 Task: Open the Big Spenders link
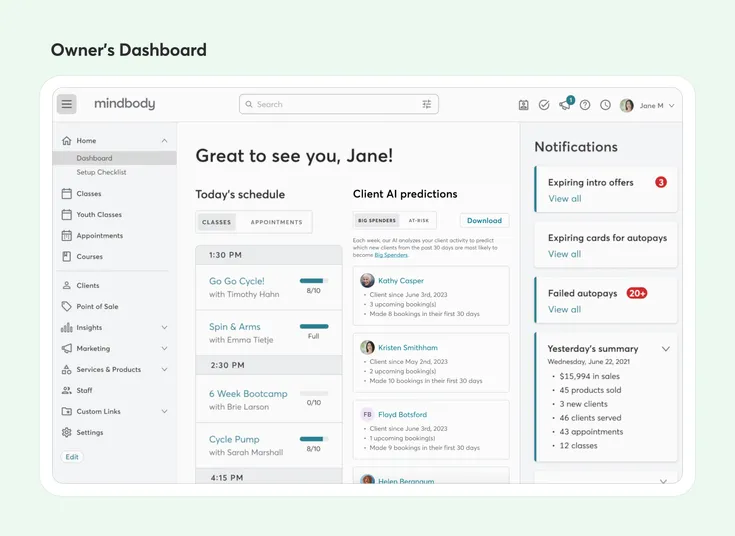tap(391, 255)
